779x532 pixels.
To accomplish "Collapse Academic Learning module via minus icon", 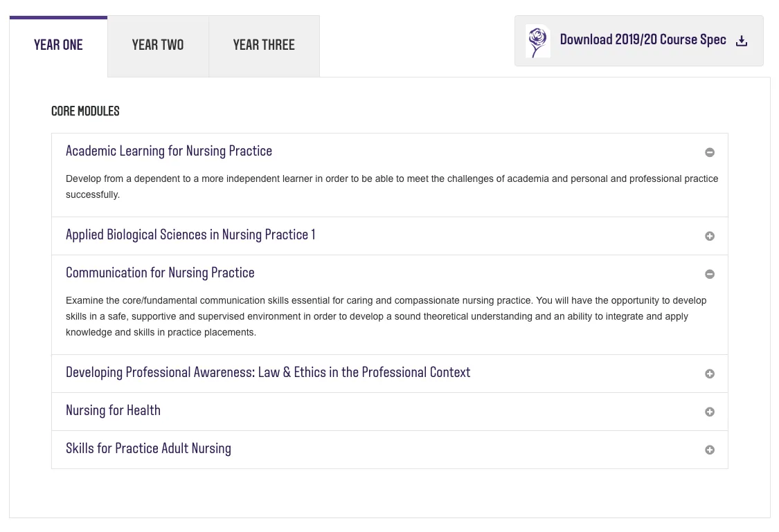I will pyautogui.click(x=710, y=152).
